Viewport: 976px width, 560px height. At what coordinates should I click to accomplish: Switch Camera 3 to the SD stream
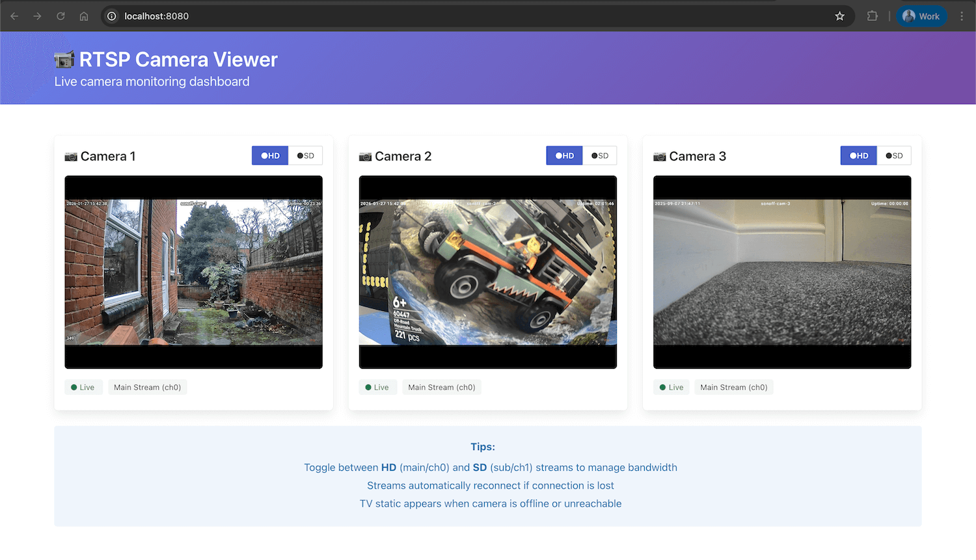tap(894, 155)
